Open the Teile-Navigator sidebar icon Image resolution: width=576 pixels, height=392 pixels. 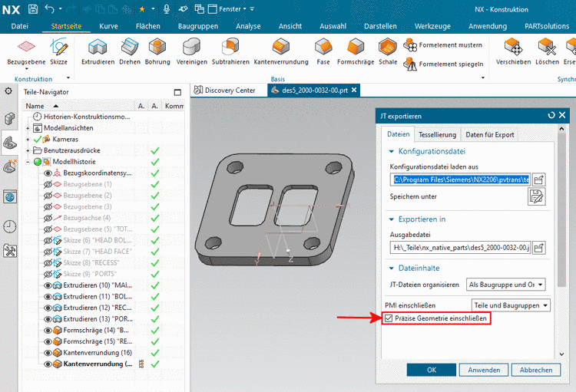9,143
